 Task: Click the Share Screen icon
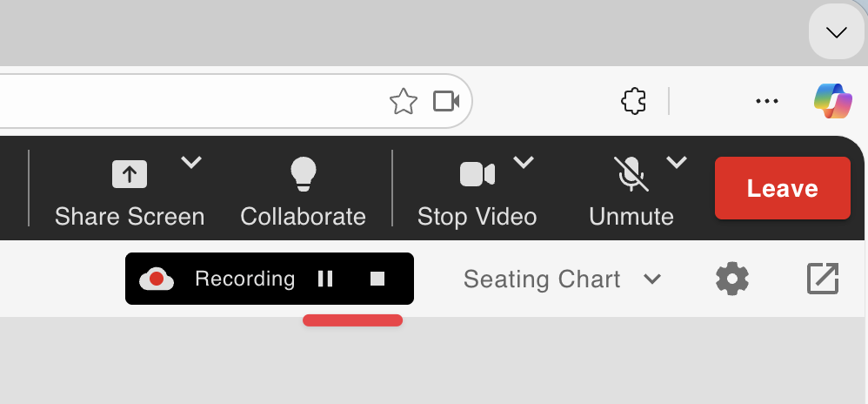click(x=129, y=174)
